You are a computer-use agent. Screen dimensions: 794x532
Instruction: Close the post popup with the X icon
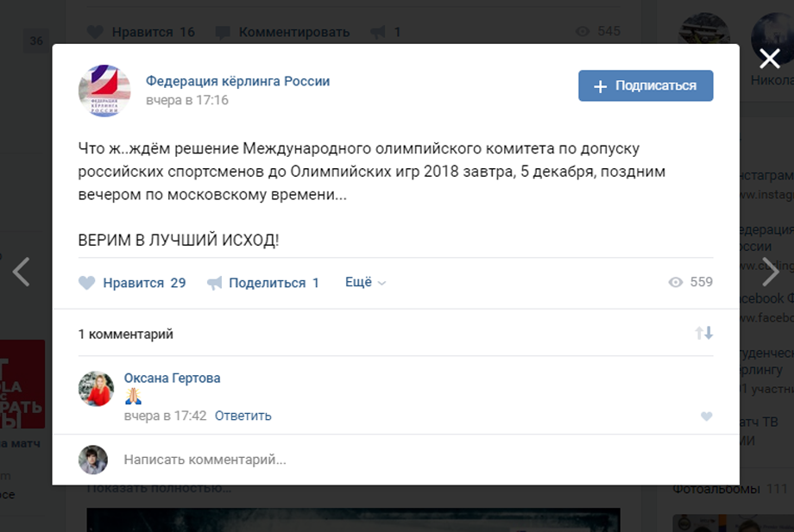[769, 59]
